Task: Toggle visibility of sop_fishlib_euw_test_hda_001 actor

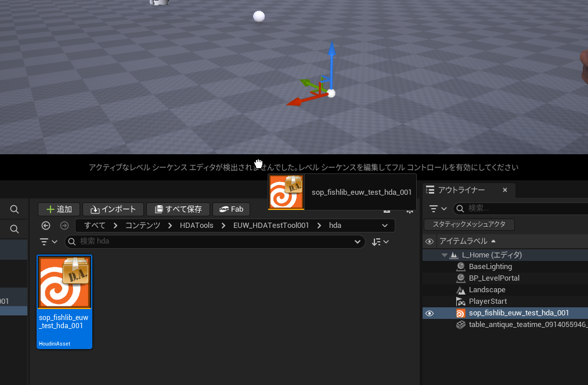Action: coord(430,314)
